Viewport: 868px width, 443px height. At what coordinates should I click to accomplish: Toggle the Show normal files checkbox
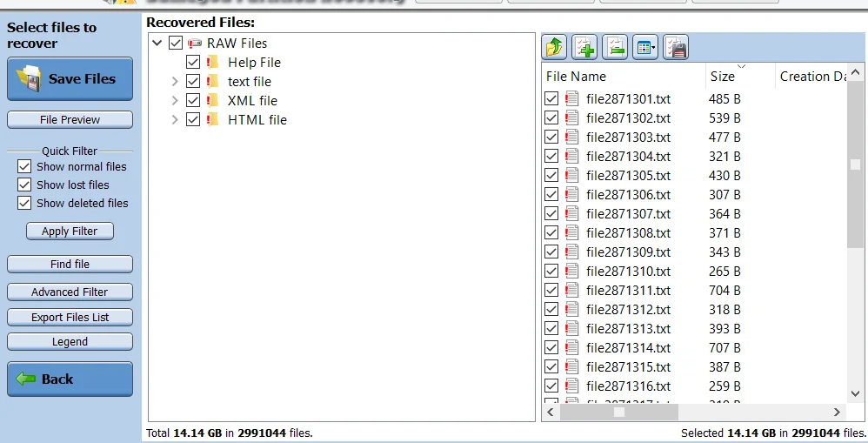[24, 166]
